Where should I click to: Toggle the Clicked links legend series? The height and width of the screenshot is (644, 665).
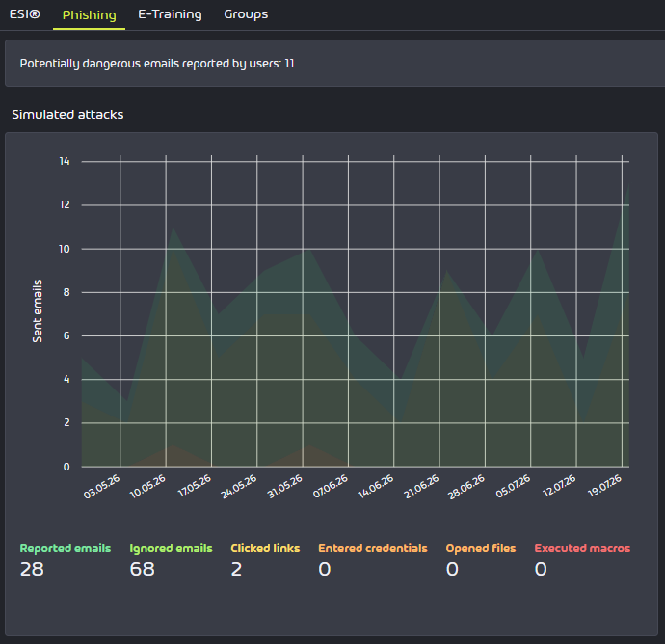tap(265, 549)
